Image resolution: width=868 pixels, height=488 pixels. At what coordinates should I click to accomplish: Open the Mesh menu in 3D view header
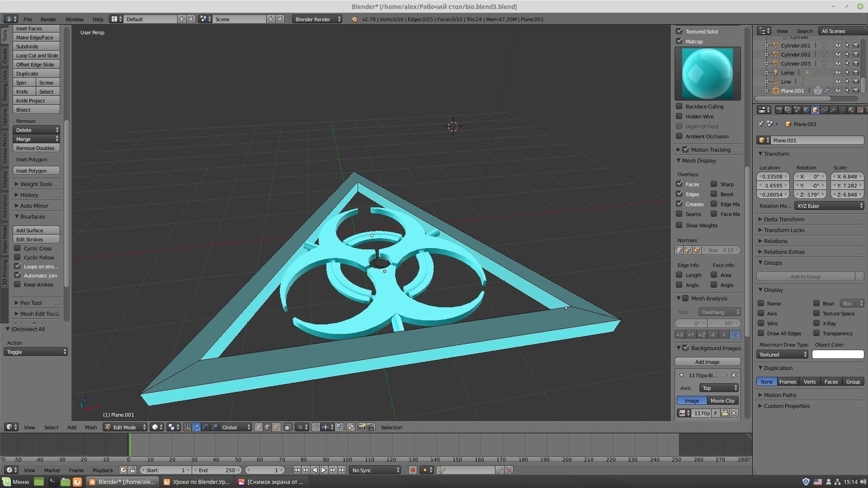tap(90, 427)
